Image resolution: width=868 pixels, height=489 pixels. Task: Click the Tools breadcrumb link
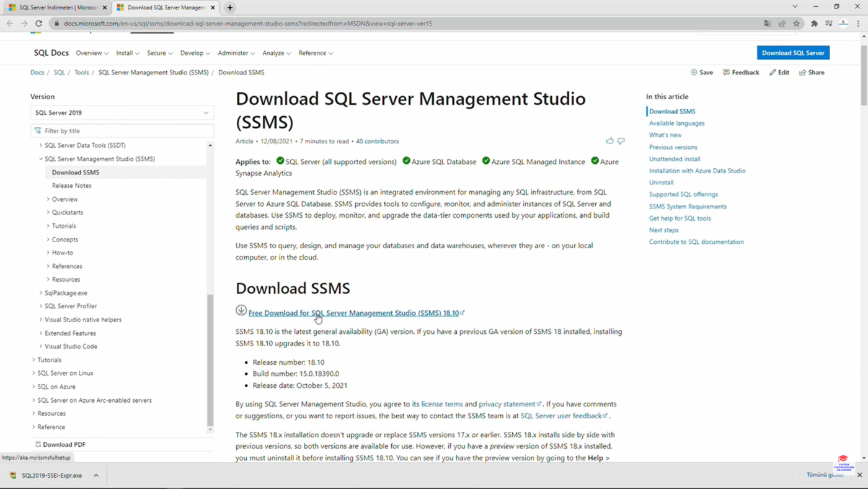[x=81, y=73]
